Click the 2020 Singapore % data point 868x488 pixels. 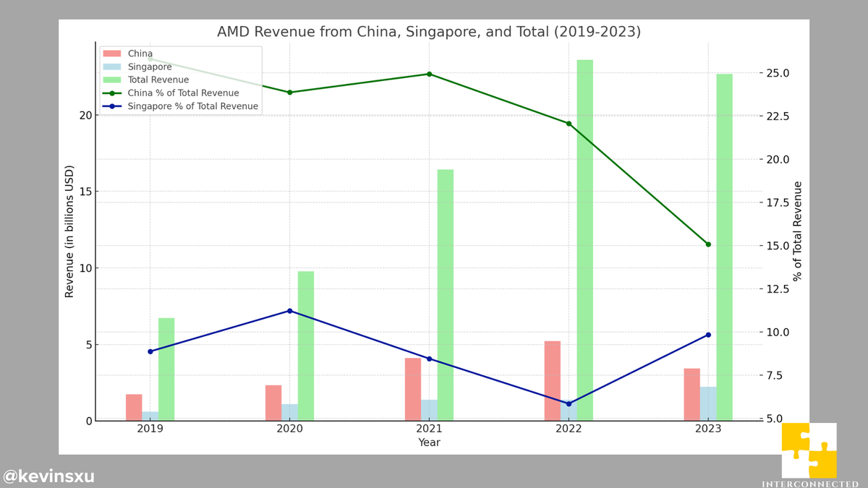pyautogui.click(x=291, y=311)
